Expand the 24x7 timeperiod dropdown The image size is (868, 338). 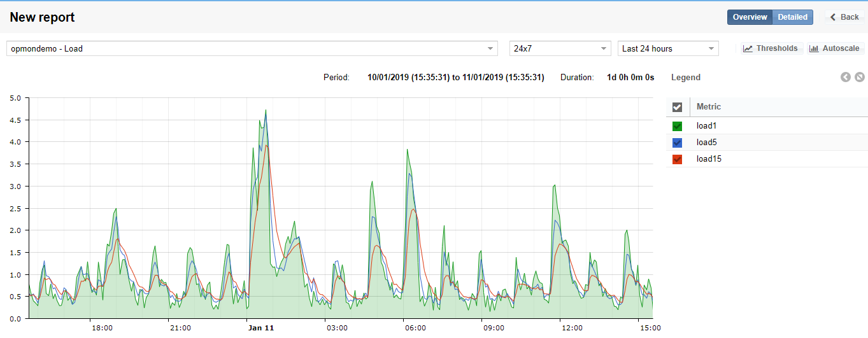(560, 48)
